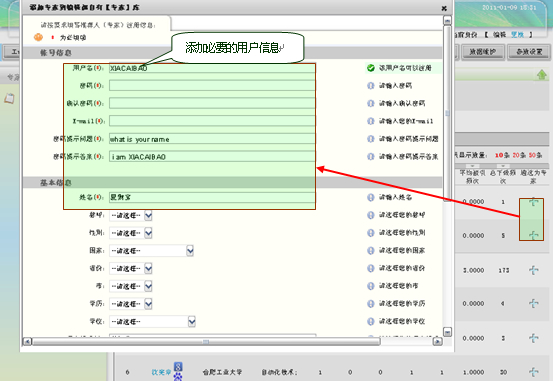Screen dimensions: 553x381
Task: Click the 自动化技术 cell in row 6
Action: click(x=279, y=372)
